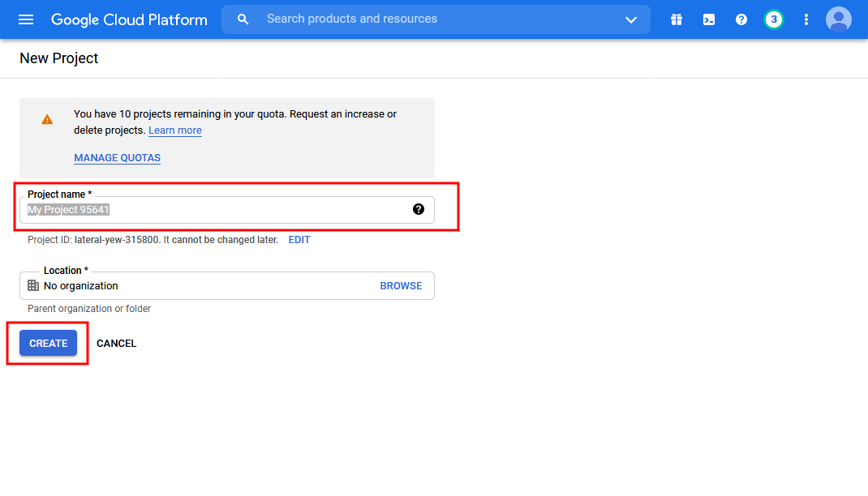Focus the Search products and resources field
The height and width of the screenshot is (496, 868).
click(436, 19)
